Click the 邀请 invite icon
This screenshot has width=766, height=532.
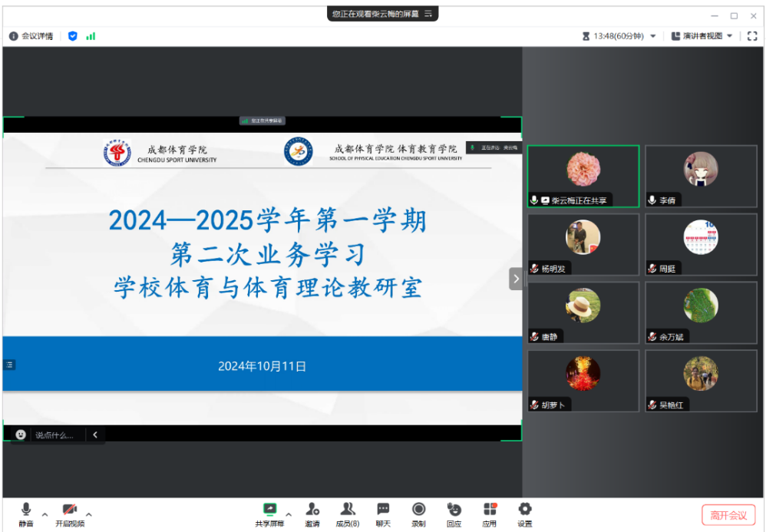point(312,513)
